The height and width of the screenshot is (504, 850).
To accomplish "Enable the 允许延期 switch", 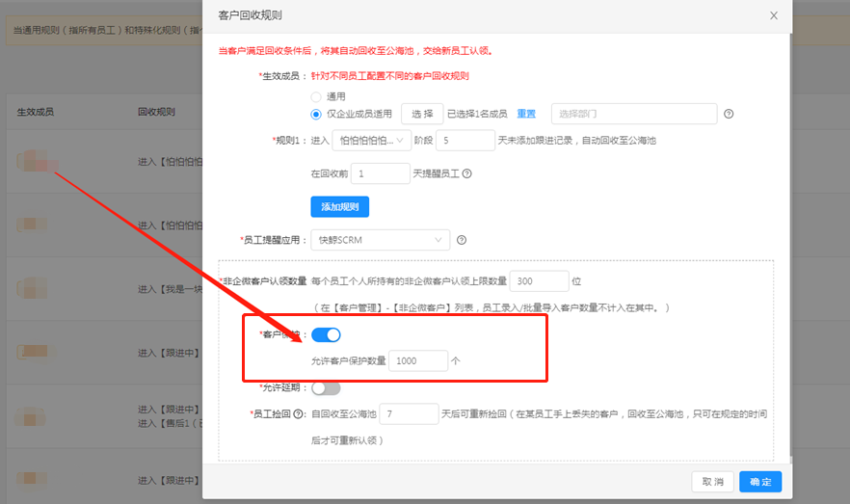I will click(x=326, y=387).
